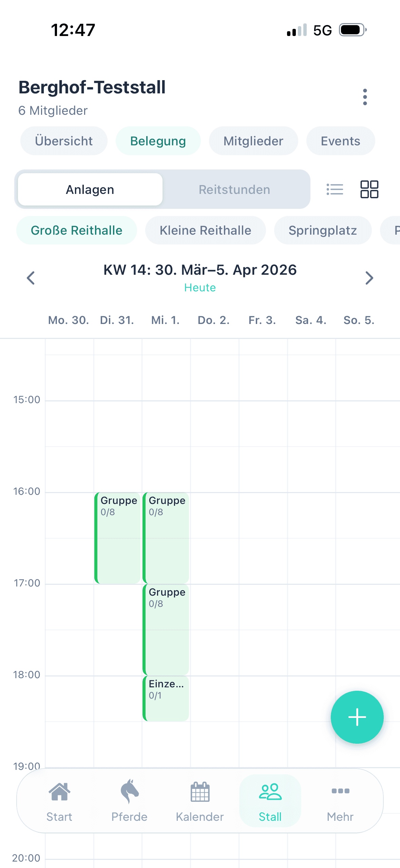Viewport: 400px width, 868px height.
Task: Select Springplatz facility chip
Action: [323, 230]
